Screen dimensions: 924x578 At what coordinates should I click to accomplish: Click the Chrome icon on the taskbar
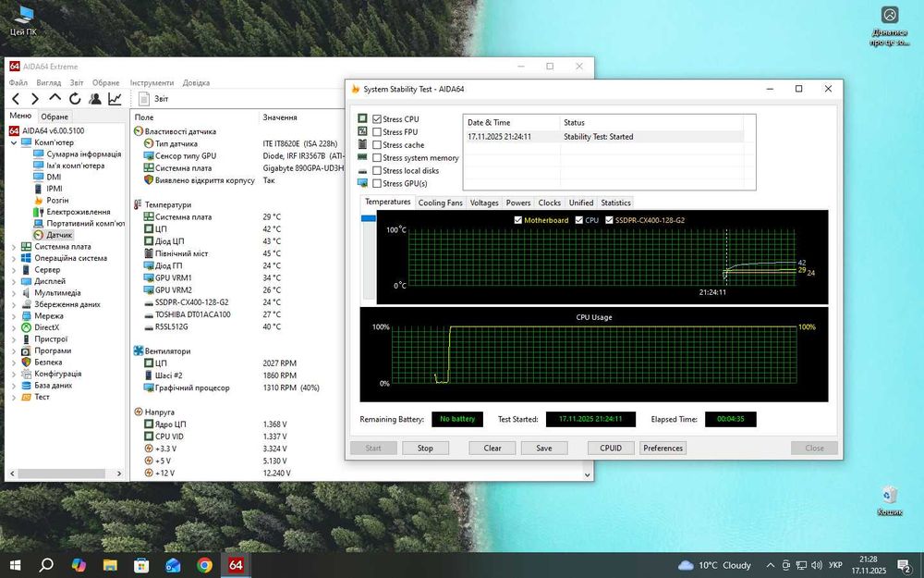pyautogui.click(x=204, y=565)
